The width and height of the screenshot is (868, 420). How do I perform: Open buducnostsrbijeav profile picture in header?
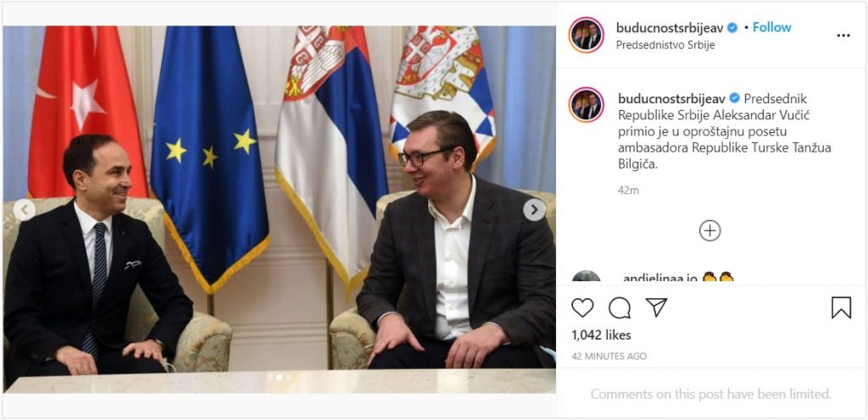[587, 36]
